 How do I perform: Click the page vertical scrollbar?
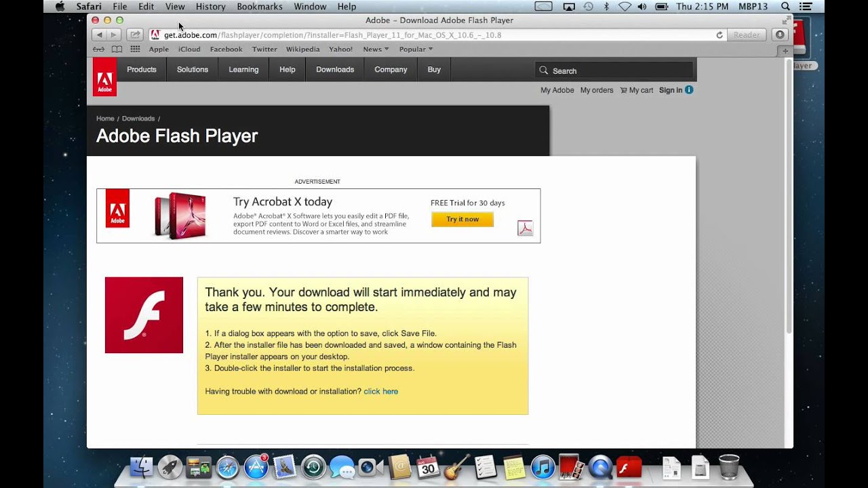click(x=789, y=197)
